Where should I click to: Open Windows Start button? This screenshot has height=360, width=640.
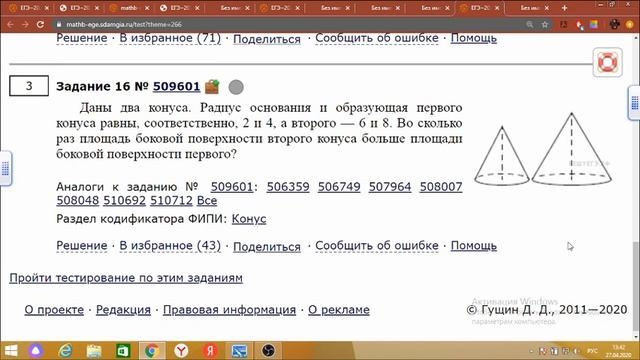tap(11, 351)
